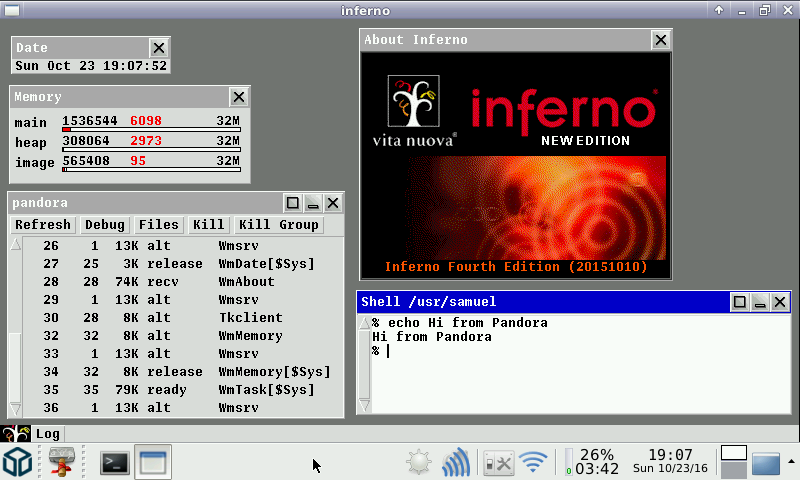Click the Date window time display
The image size is (800, 480).
click(91, 66)
